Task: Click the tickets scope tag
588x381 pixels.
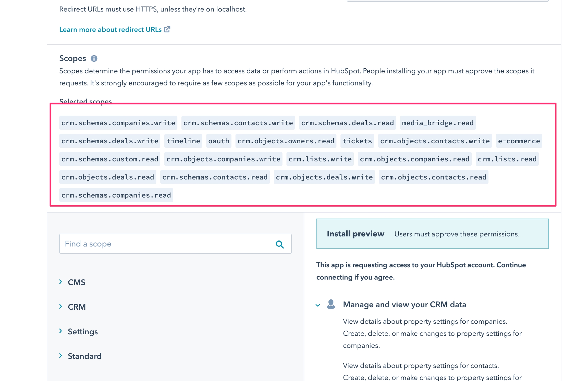Action: point(357,141)
